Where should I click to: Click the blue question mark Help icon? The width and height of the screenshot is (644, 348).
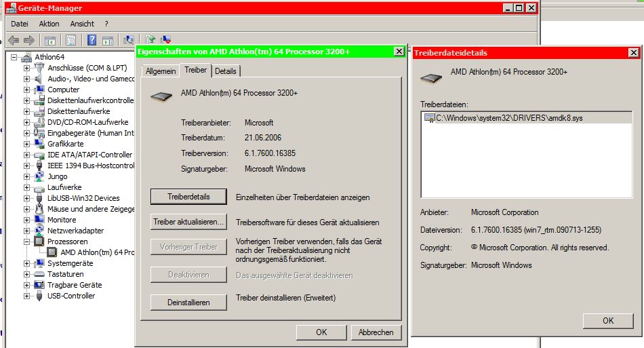point(92,40)
